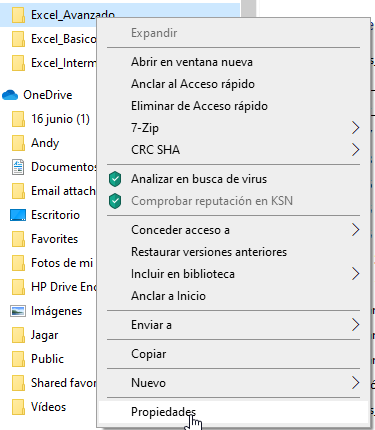Expand the CRC SHA submenu arrow
375x430 pixels.
[355, 150]
